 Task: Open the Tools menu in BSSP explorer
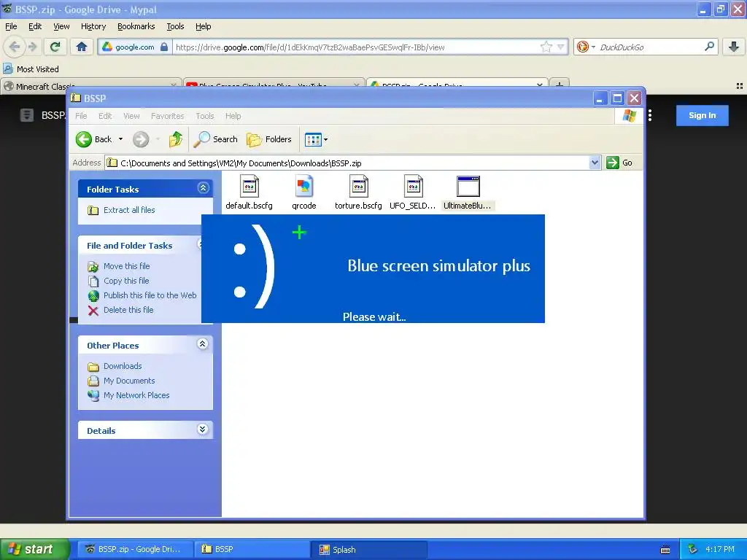click(x=205, y=116)
